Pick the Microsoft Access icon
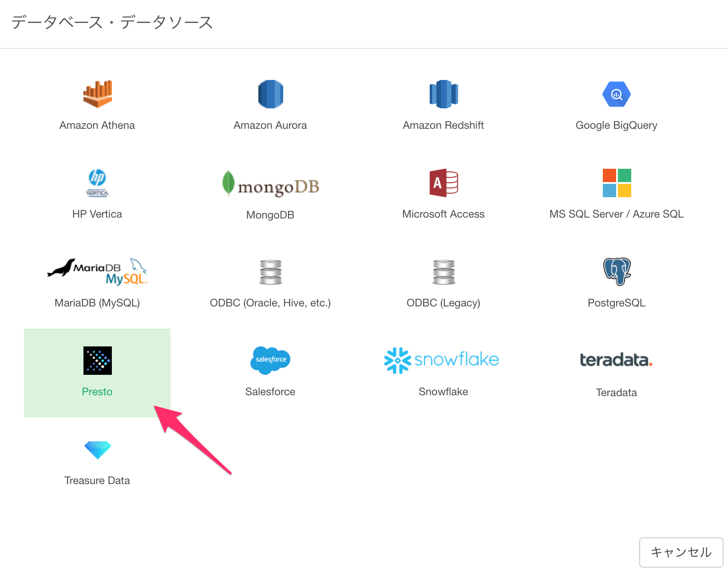This screenshot has height=572, width=728. point(443,183)
